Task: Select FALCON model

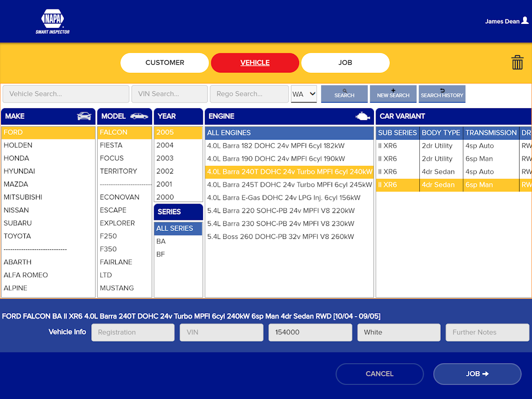Action: [125, 132]
